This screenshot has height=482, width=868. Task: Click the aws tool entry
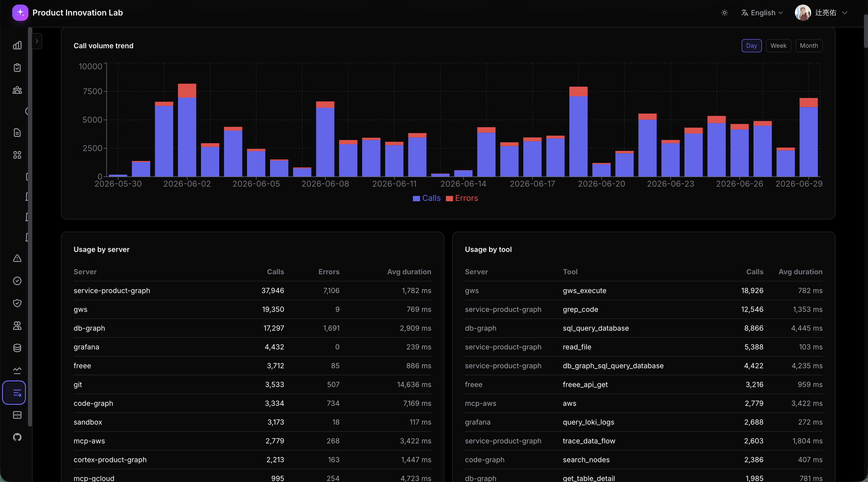[x=570, y=403]
